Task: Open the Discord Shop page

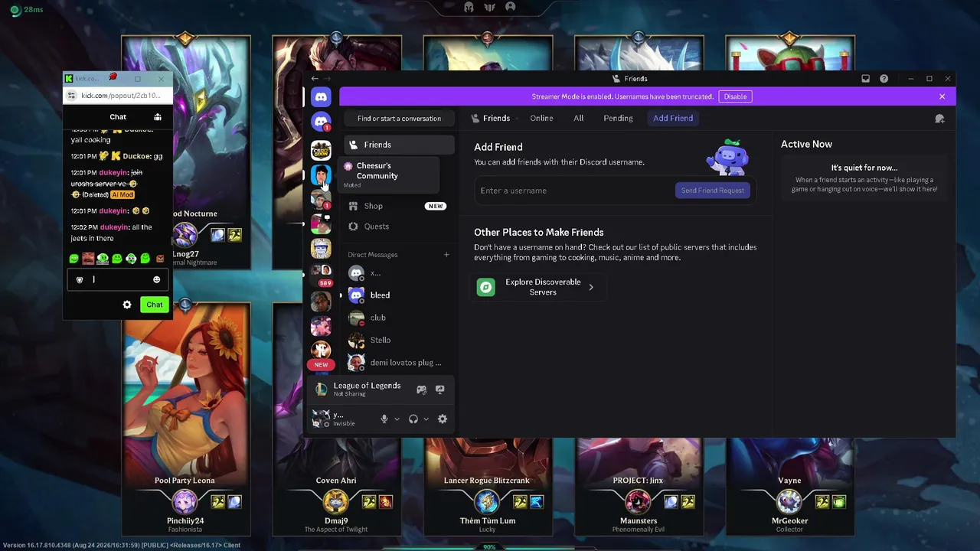Action: pos(399,206)
